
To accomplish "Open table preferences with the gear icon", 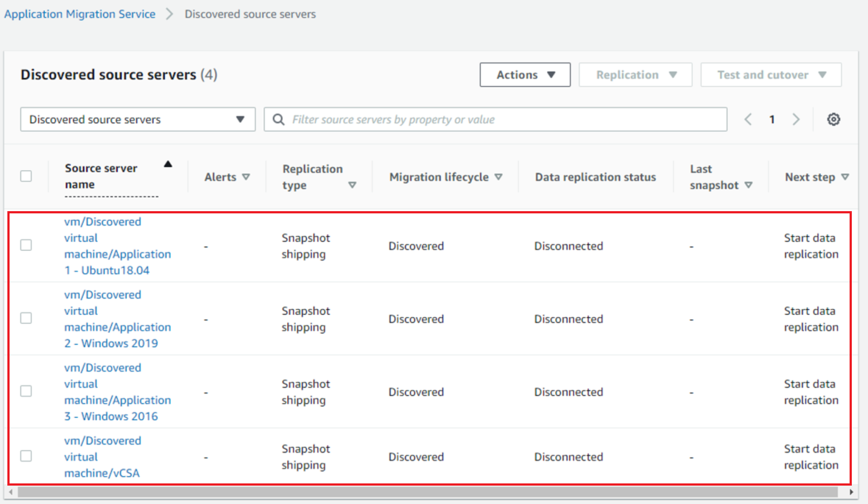I will coord(833,119).
